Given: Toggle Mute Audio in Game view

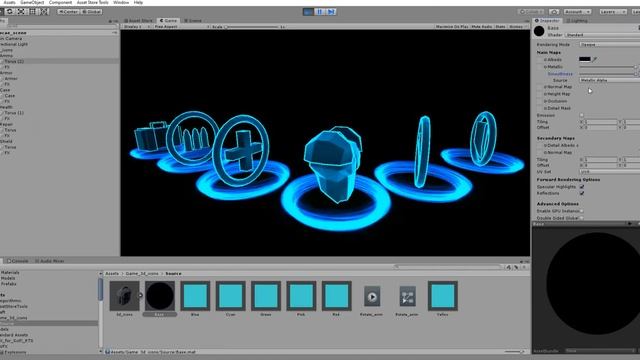Looking at the screenshot, I should click(482, 27).
